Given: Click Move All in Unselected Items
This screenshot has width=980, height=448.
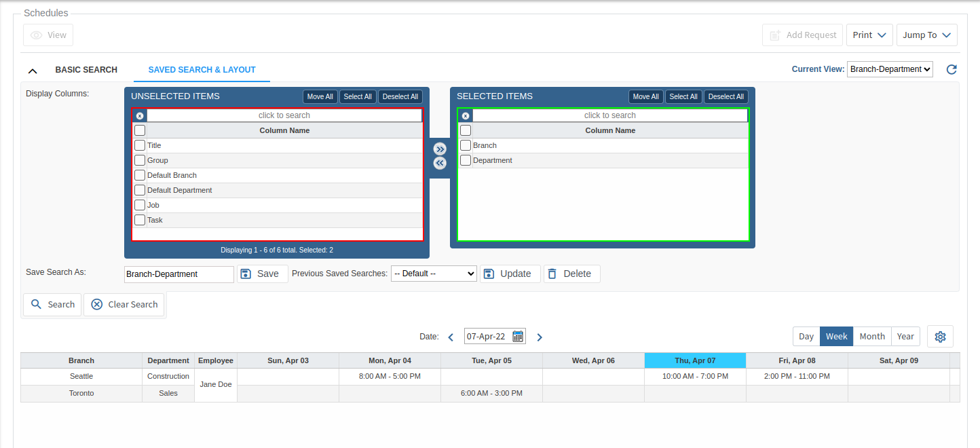Looking at the screenshot, I should click(x=320, y=96).
